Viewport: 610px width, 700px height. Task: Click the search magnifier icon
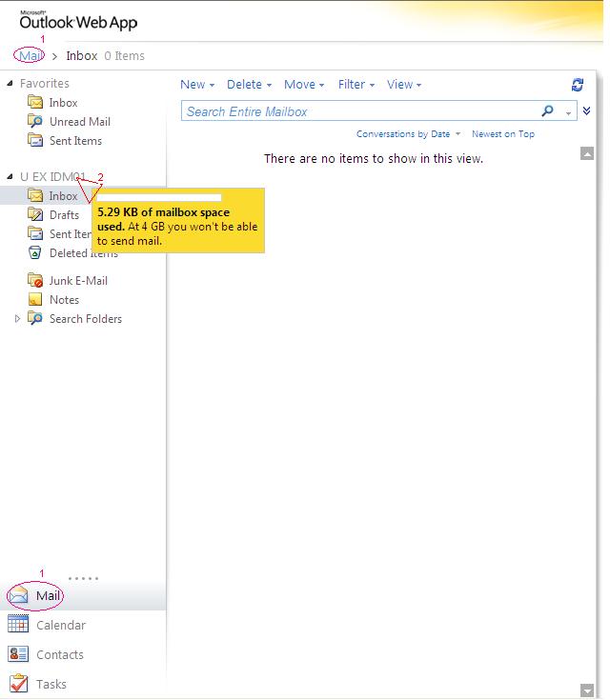(547, 111)
